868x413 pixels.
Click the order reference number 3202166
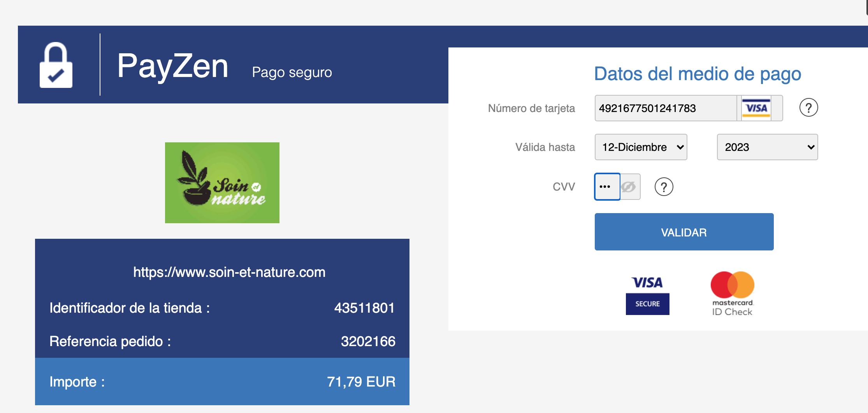[368, 341]
